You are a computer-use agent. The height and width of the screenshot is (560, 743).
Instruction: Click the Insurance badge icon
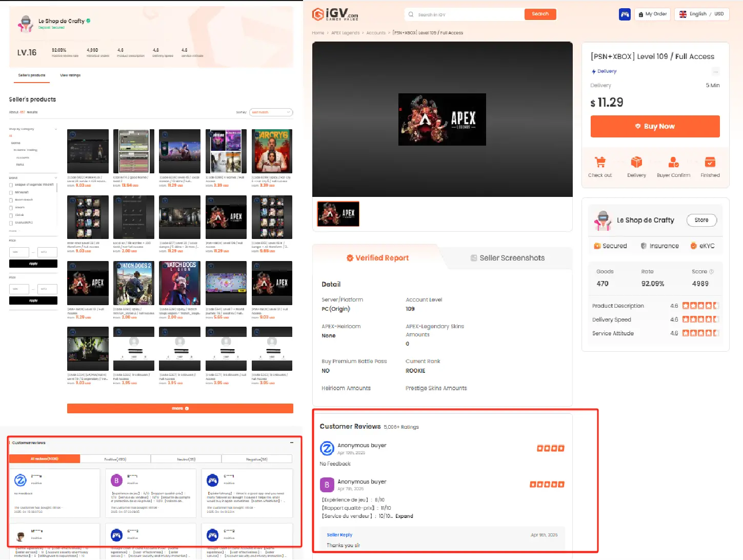644,246
